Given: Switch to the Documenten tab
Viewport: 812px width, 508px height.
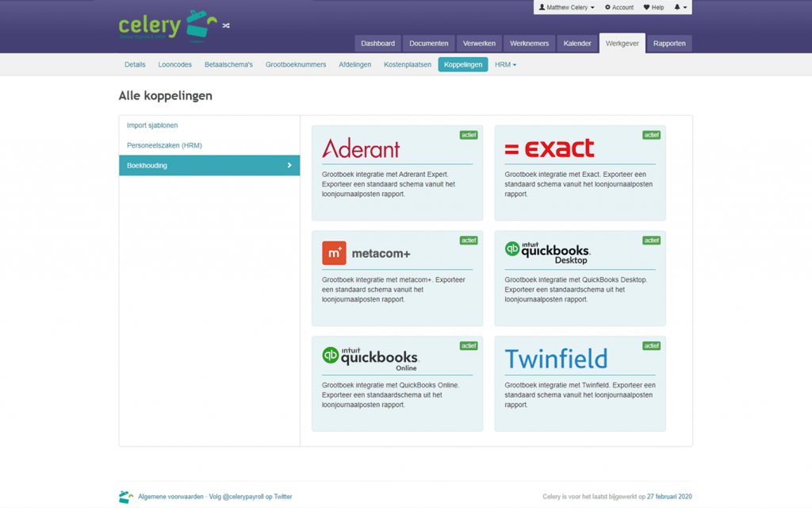Looking at the screenshot, I should [x=429, y=44].
